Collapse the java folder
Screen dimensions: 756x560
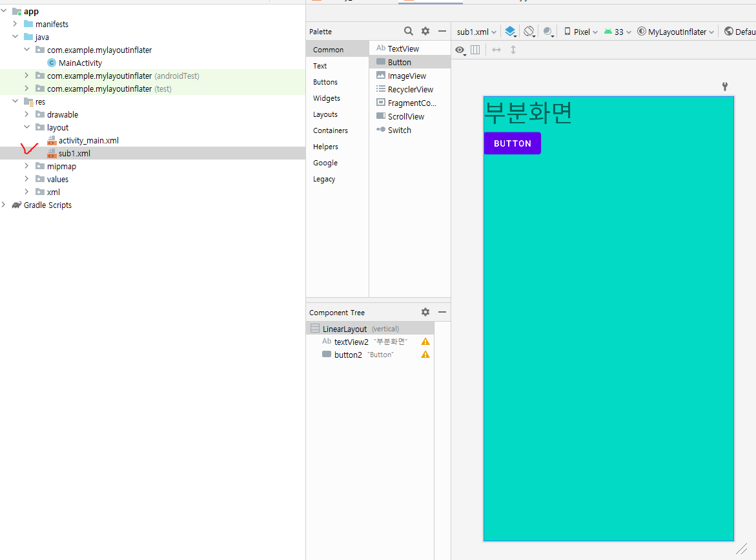click(x=15, y=37)
